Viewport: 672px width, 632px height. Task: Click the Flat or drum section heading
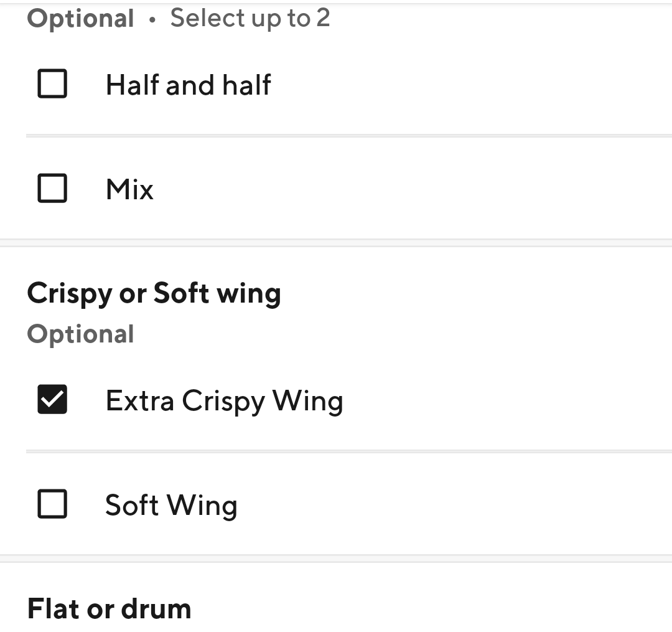(109, 608)
